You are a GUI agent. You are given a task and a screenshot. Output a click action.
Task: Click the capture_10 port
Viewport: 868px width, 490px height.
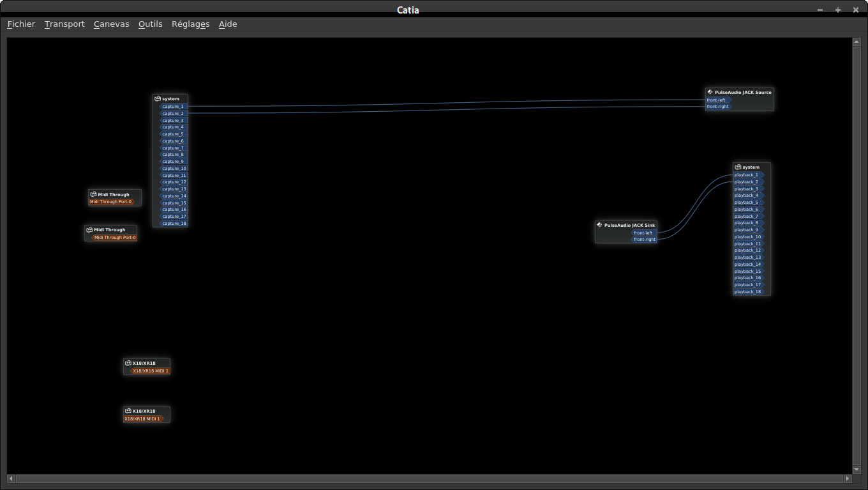pyautogui.click(x=173, y=169)
